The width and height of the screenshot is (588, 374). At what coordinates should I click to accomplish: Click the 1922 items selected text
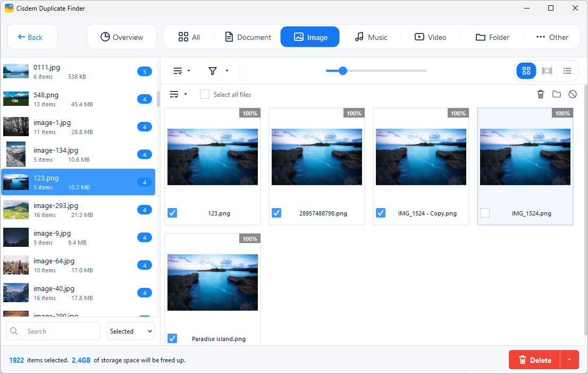pos(39,360)
